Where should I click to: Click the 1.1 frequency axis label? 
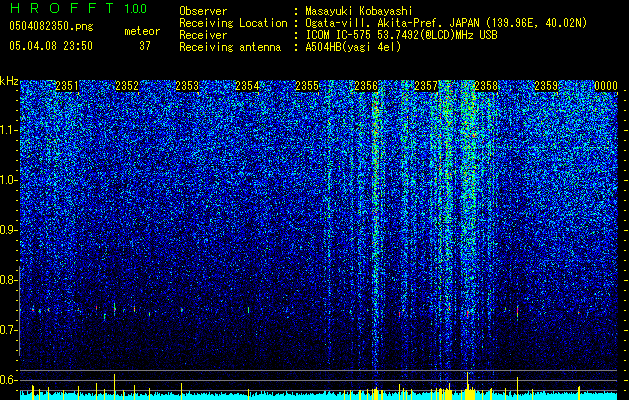click(x=8, y=130)
